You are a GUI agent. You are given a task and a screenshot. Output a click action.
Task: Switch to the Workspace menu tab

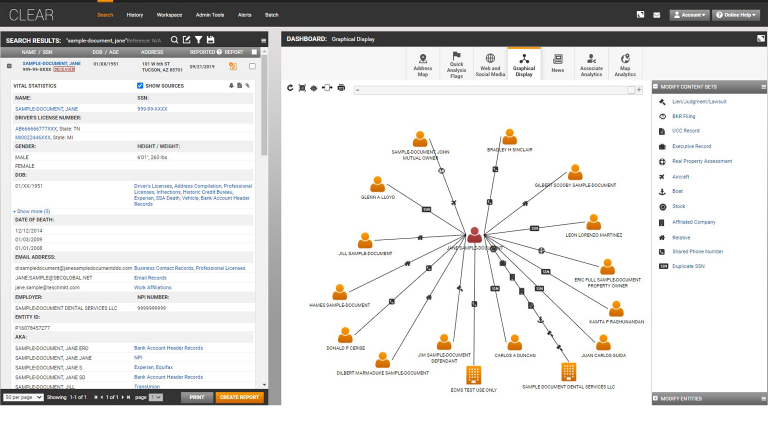[x=169, y=16]
